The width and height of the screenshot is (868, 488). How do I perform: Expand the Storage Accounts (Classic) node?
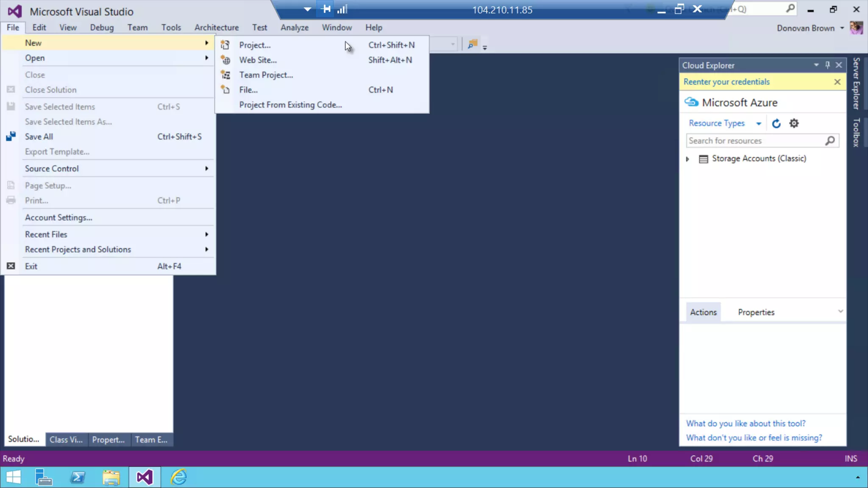tap(687, 159)
